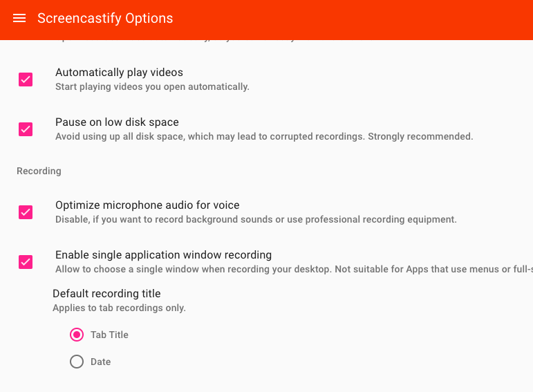Click the "Allow to choose a single window" description
533x392 pixels.
point(290,270)
